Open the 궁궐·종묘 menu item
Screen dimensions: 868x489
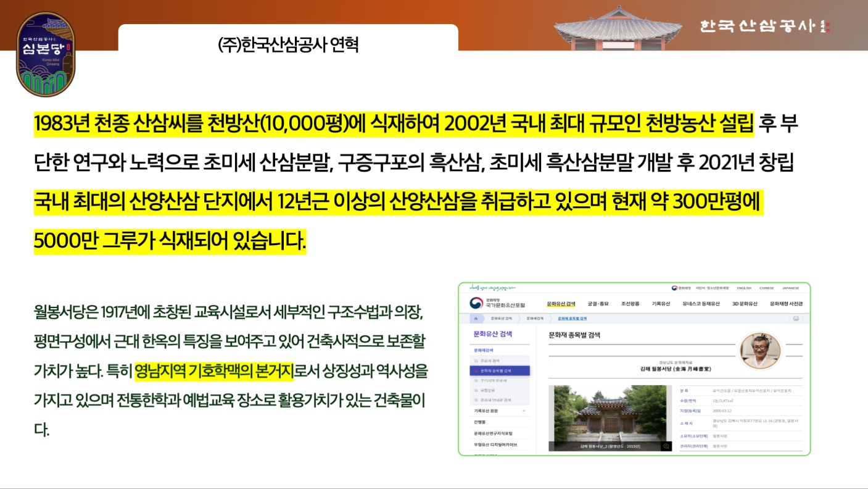click(x=598, y=304)
